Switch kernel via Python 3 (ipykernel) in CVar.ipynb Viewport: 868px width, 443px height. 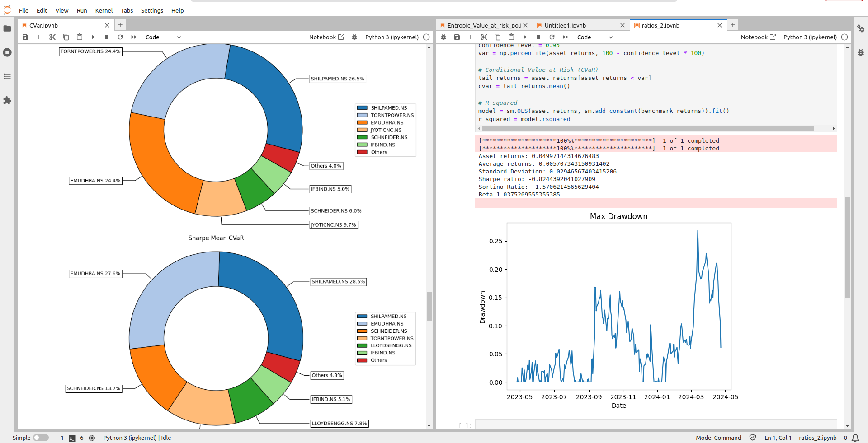click(x=392, y=37)
